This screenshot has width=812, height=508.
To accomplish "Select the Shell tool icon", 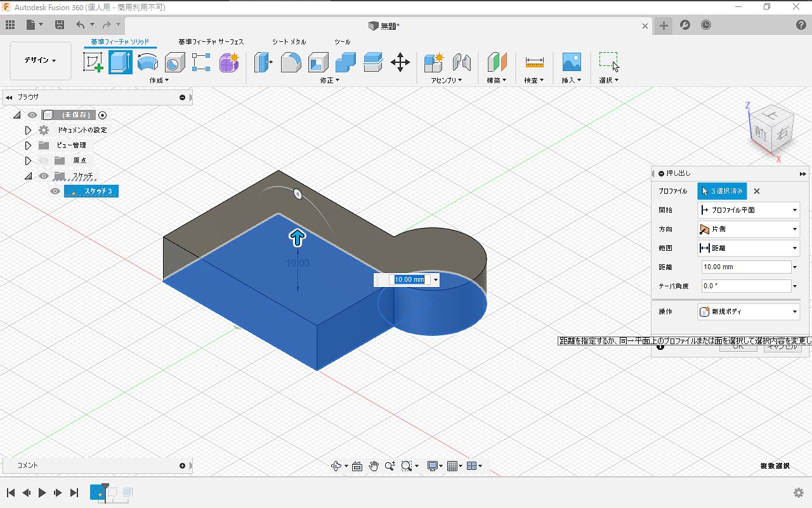I will [x=318, y=62].
